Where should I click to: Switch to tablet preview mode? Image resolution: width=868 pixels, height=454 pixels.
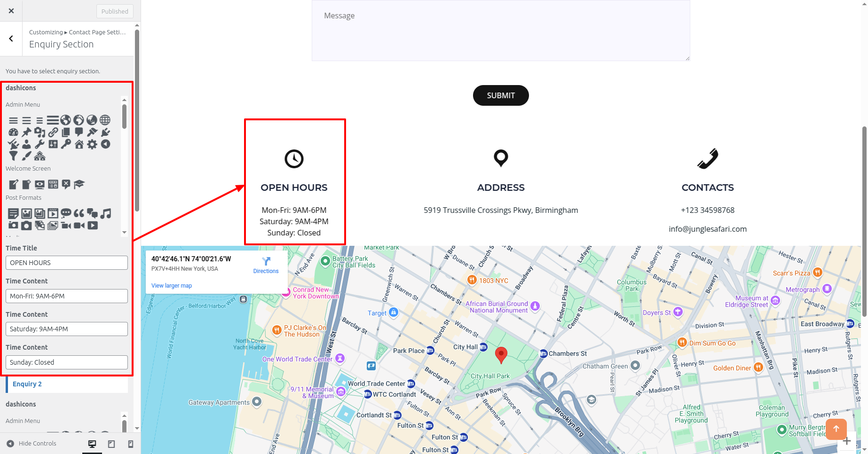point(111,444)
